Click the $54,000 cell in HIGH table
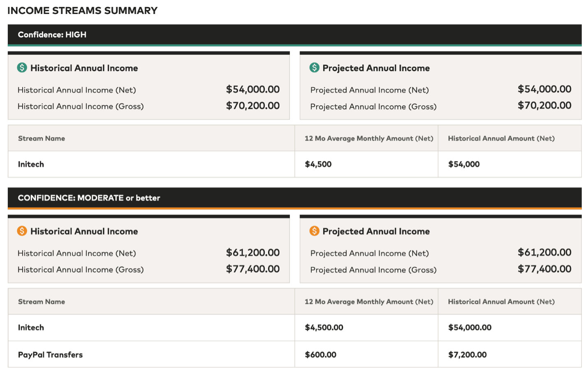588x375 pixels. (x=463, y=164)
